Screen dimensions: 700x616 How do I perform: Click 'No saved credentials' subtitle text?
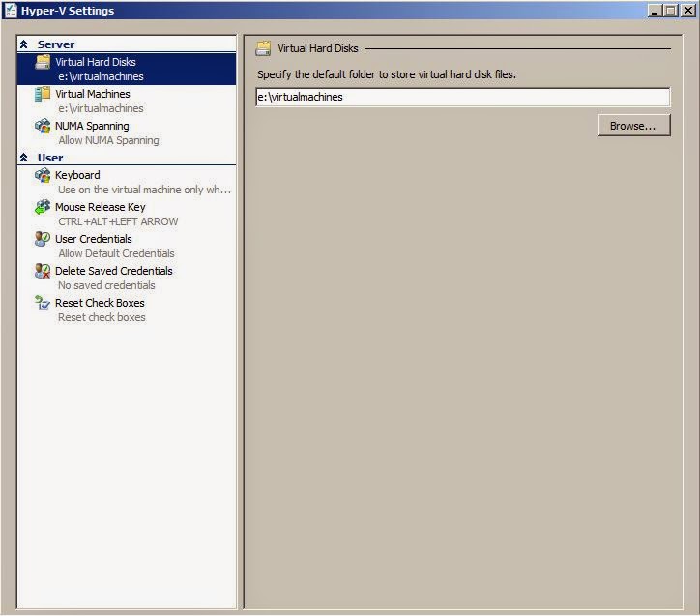point(106,285)
